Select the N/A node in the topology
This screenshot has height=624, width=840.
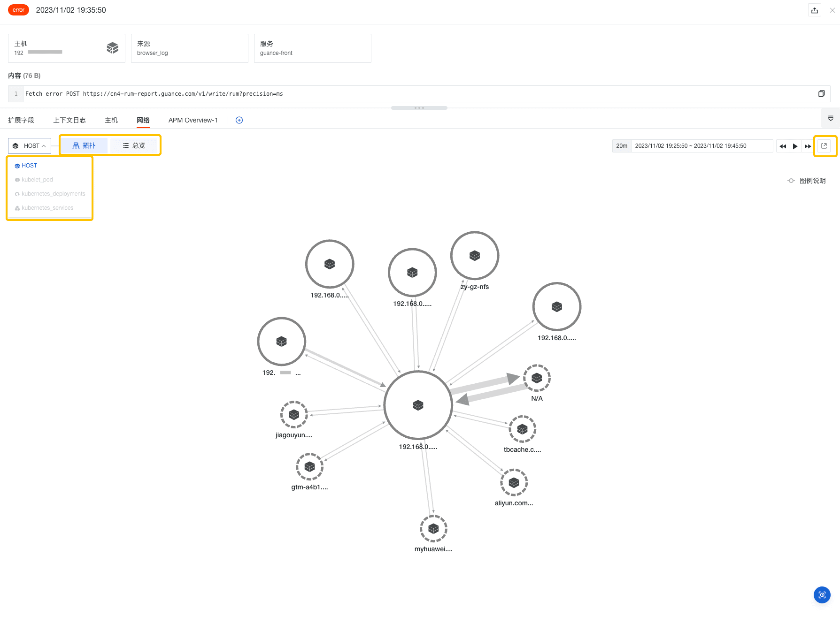coord(537,378)
